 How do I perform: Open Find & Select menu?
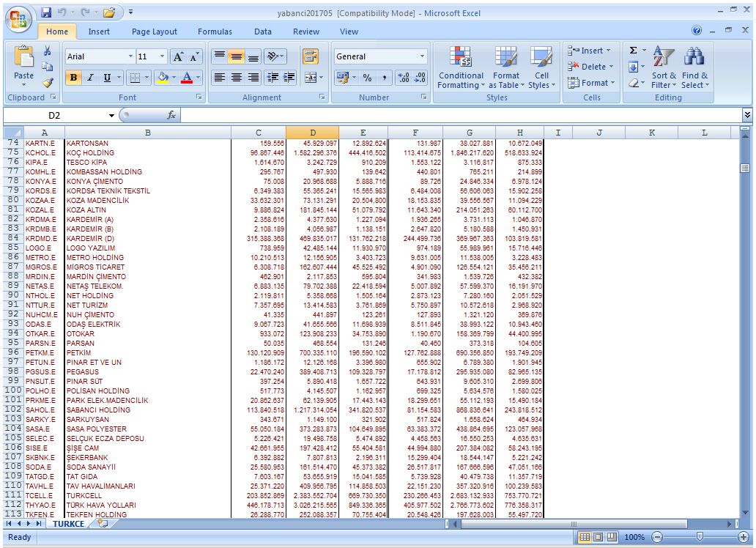click(694, 67)
